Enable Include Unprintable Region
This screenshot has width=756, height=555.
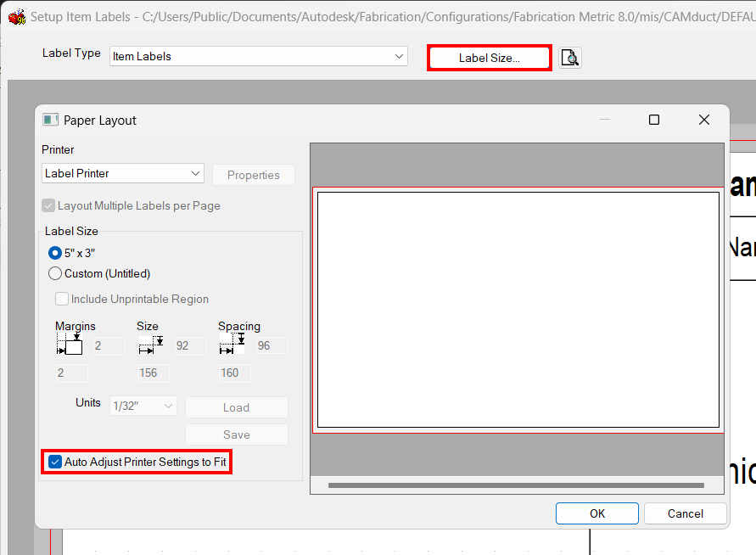pyautogui.click(x=61, y=299)
